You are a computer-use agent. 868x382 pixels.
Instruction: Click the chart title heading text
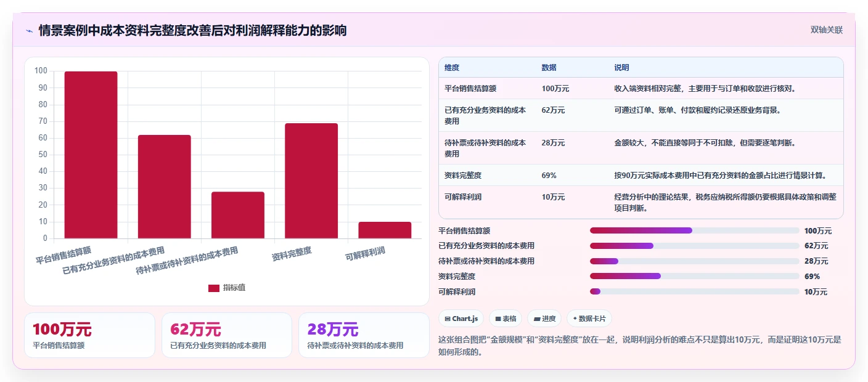click(192, 30)
